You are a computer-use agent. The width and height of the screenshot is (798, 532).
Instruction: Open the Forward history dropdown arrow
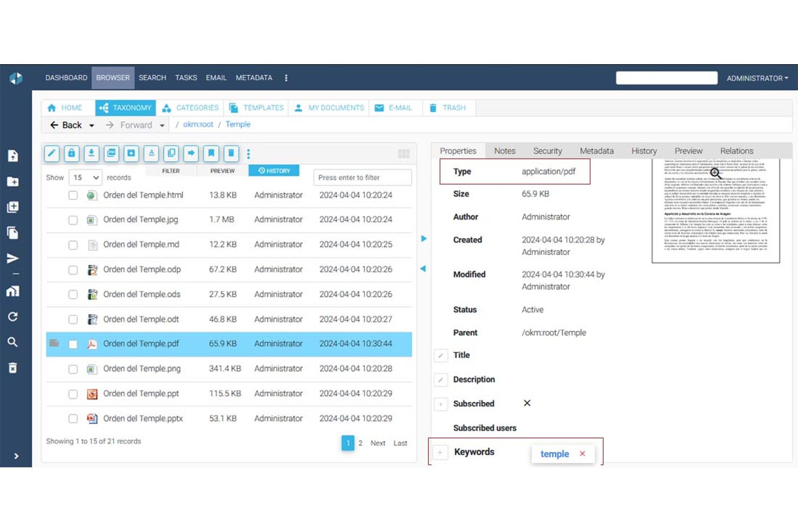click(x=162, y=126)
